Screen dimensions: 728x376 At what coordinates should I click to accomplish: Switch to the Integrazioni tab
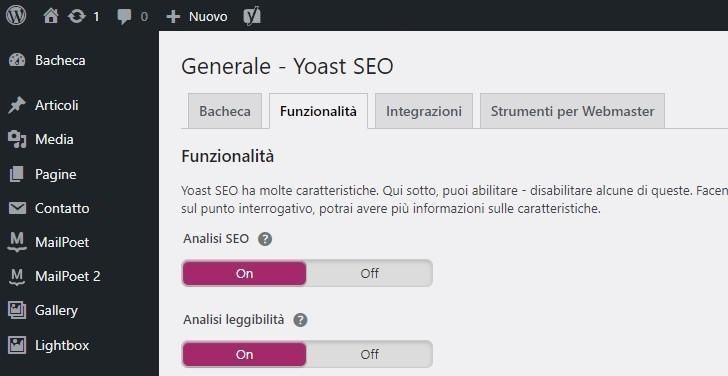click(424, 111)
